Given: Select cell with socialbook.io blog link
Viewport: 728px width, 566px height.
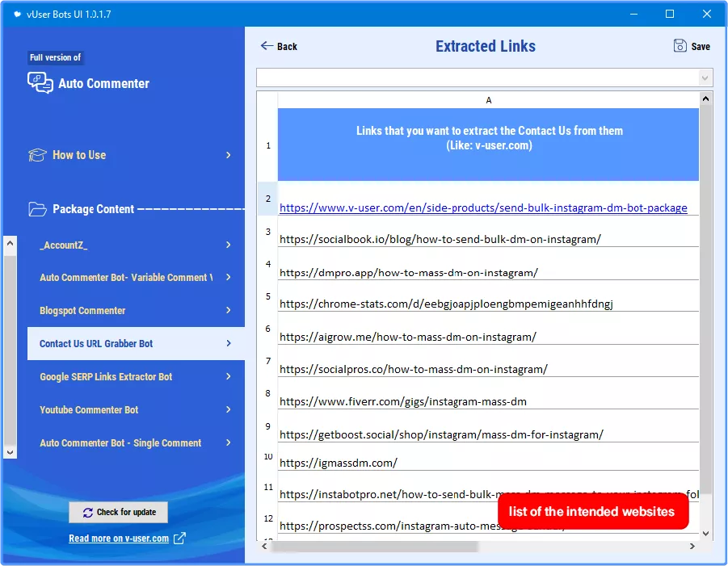Looking at the screenshot, I should [488, 231].
